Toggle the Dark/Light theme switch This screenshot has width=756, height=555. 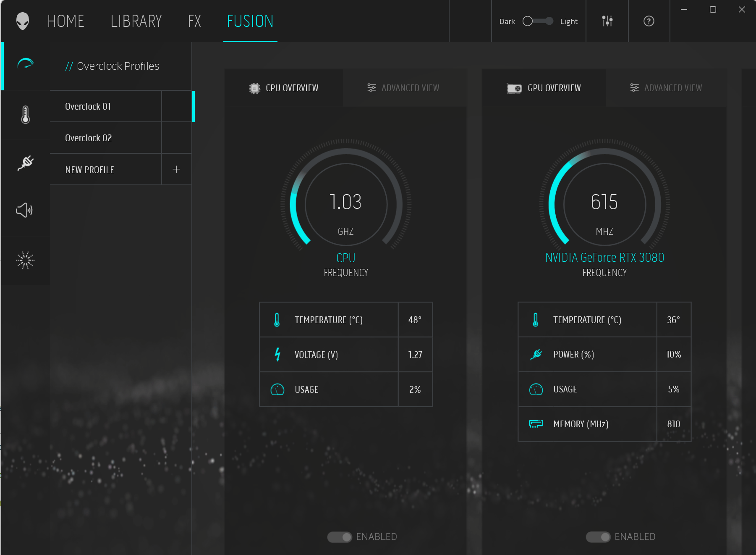click(x=538, y=21)
